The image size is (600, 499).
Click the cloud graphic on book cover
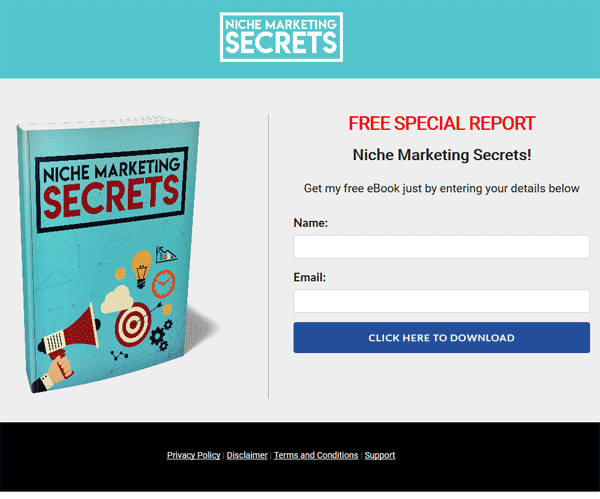pos(117,299)
